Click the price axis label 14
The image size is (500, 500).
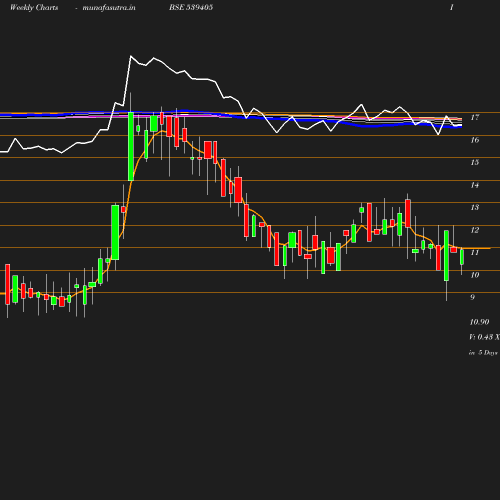(x=475, y=185)
